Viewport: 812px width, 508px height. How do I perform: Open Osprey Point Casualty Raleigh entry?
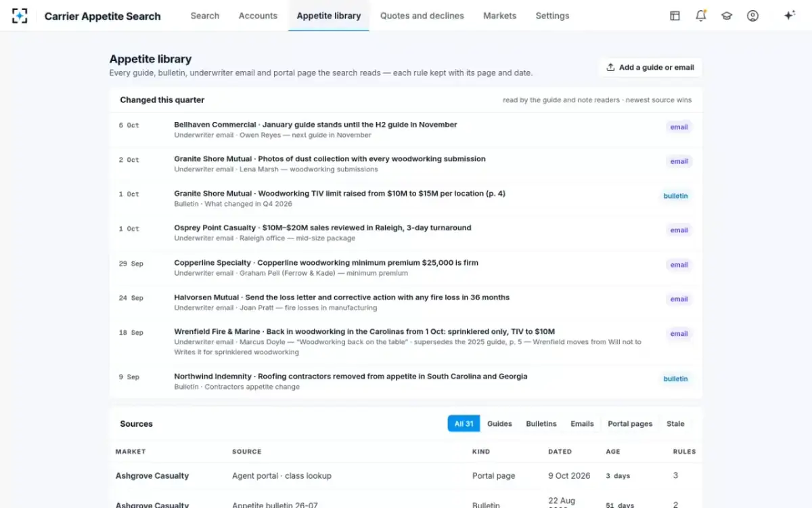click(x=406, y=233)
